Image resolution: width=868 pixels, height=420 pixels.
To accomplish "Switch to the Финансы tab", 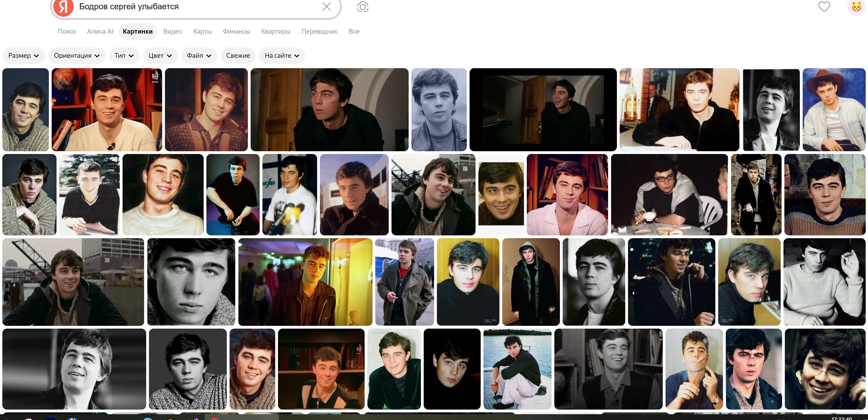I will tap(236, 31).
